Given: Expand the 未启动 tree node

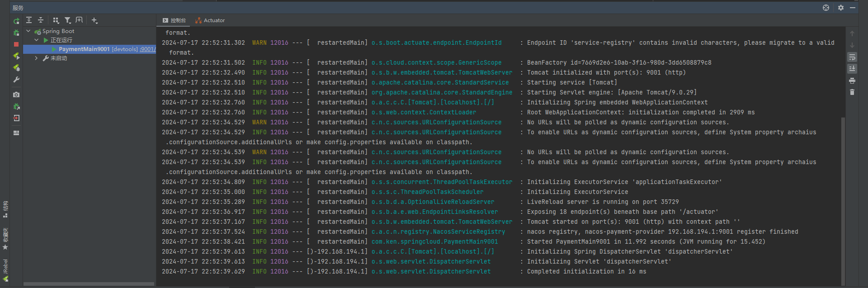Looking at the screenshot, I should point(37,58).
